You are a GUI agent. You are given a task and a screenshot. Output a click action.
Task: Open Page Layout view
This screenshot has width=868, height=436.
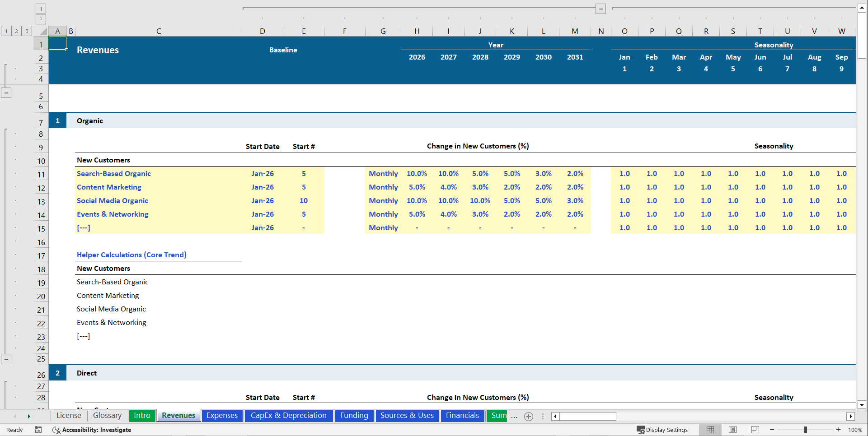tap(732, 430)
